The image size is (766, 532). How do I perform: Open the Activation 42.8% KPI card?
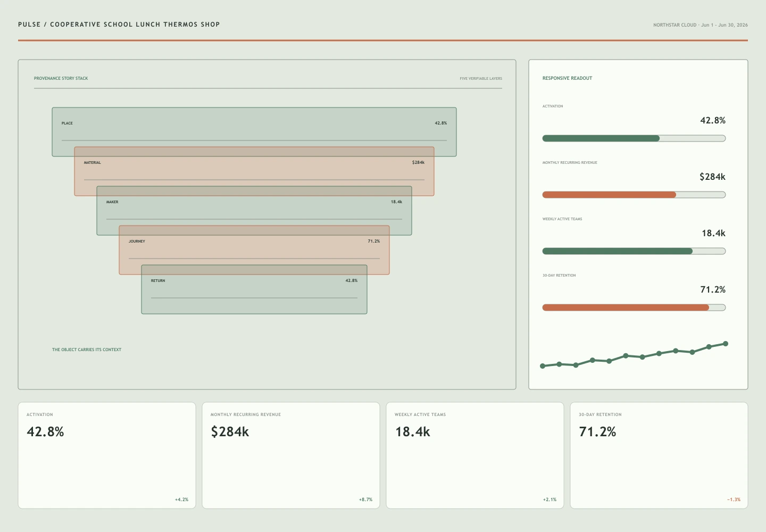click(107, 455)
